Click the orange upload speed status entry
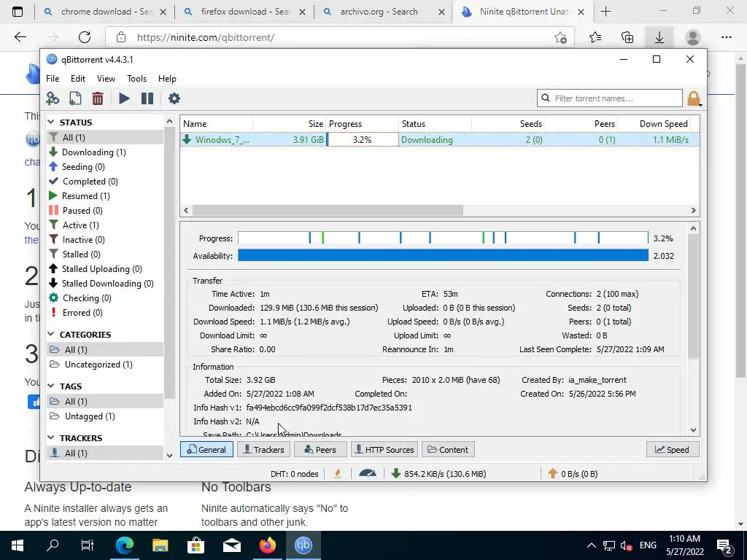Screen dimensions: 747x560 [x=573, y=474]
